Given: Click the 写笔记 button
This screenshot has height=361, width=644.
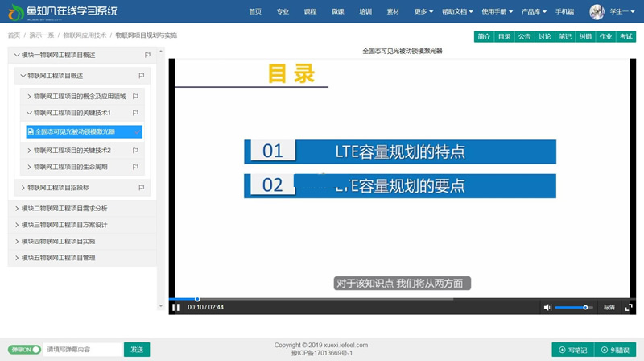Looking at the screenshot, I should click(x=573, y=350).
